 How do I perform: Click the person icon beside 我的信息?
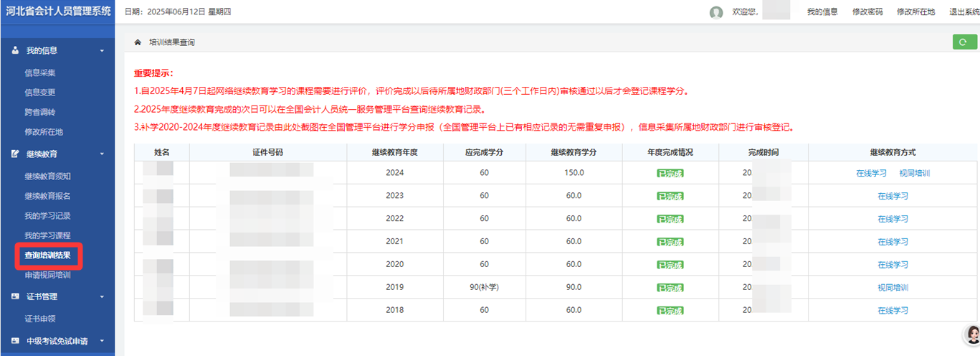tap(15, 50)
